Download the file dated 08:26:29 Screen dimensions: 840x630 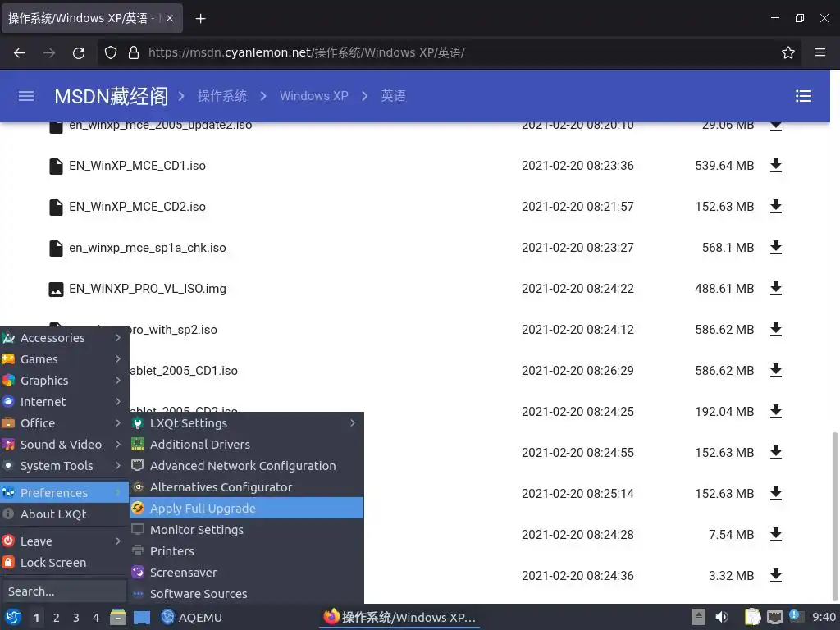(776, 370)
